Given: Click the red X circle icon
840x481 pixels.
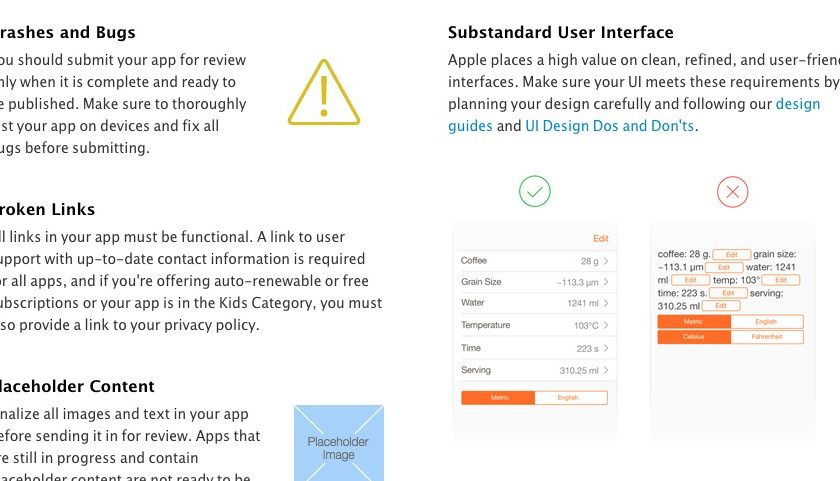Looking at the screenshot, I should pos(732,191).
